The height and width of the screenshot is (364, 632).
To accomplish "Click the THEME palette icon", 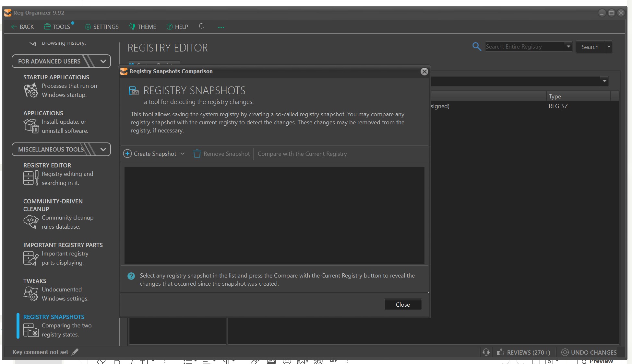I will click(x=132, y=27).
